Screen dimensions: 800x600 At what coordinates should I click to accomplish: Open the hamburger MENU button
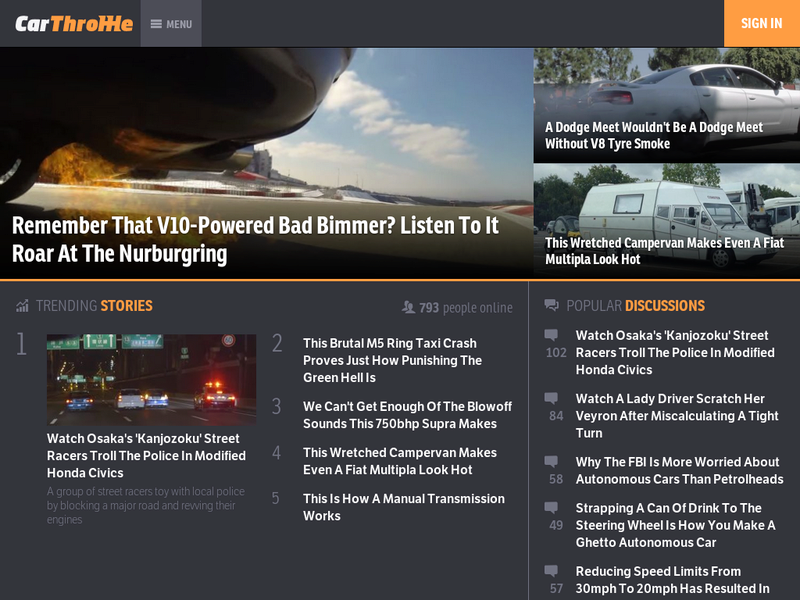(171, 24)
